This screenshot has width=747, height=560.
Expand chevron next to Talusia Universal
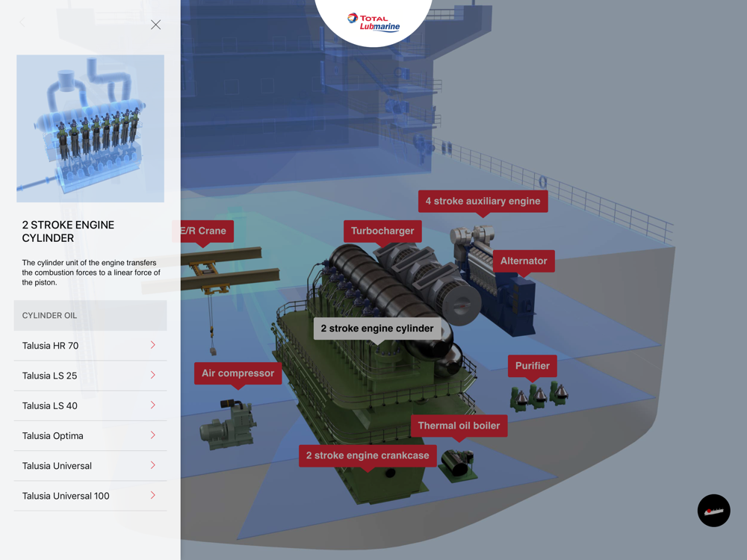pyautogui.click(x=153, y=464)
